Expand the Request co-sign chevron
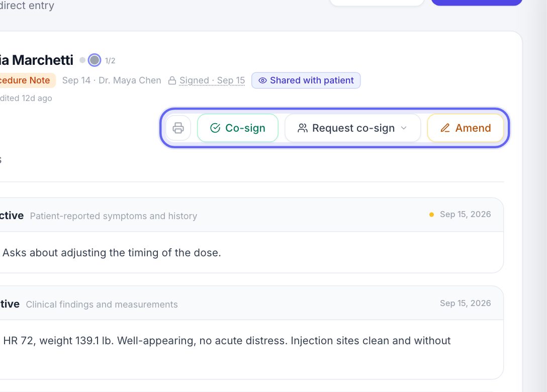 point(404,128)
